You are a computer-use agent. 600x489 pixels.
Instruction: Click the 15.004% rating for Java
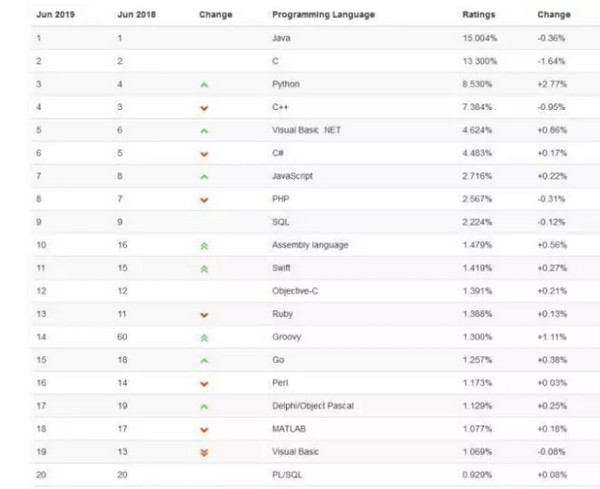[x=476, y=39]
